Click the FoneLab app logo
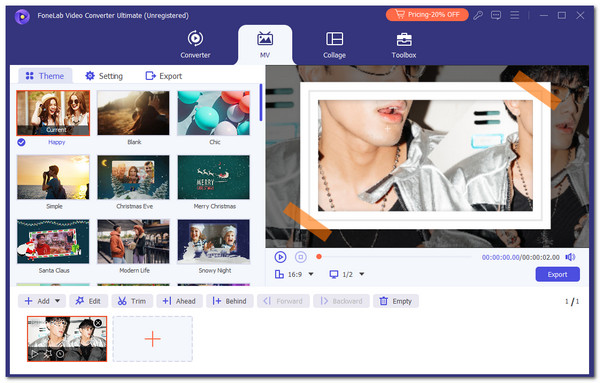600x383 pixels. coord(22,16)
